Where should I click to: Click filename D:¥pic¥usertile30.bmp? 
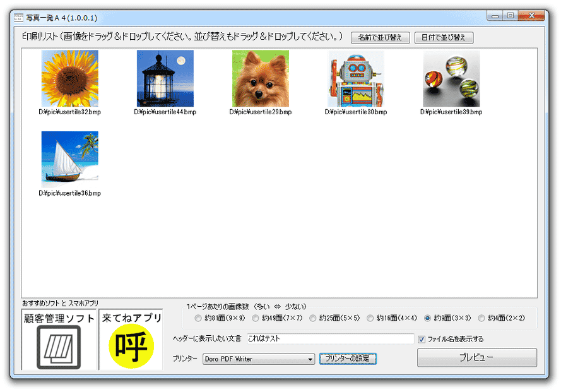point(356,112)
